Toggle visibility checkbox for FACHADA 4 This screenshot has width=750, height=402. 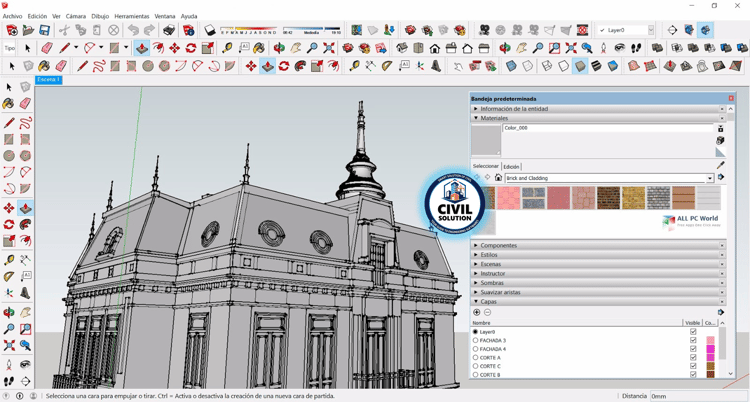click(693, 349)
